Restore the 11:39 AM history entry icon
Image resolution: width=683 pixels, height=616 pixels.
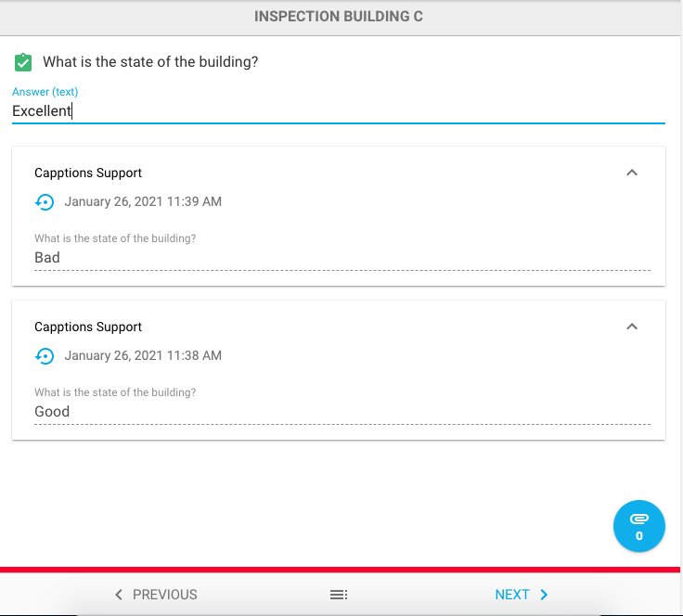(45, 202)
